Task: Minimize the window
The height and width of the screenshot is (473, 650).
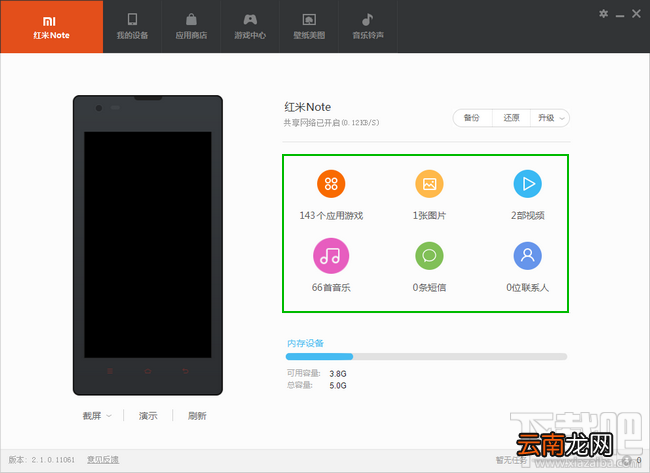Action: point(620,15)
